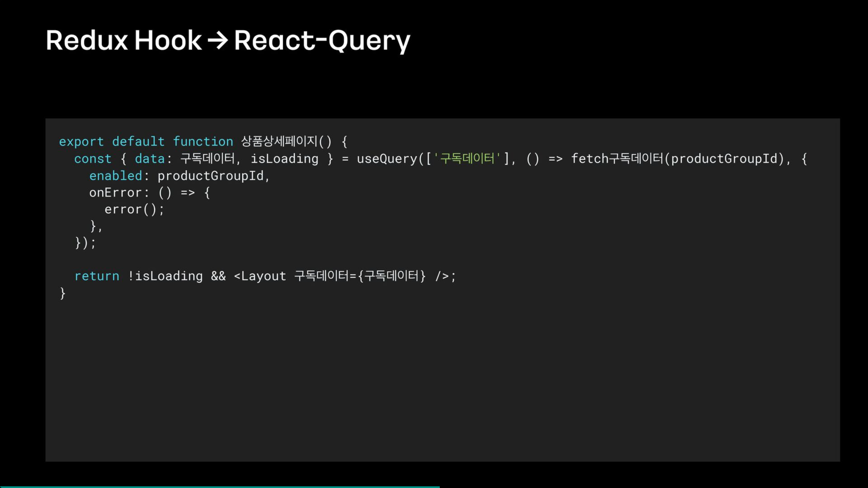This screenshot has height=488, width=868.
Task: Click the arrow in the slide title
Action: point(218,41)
